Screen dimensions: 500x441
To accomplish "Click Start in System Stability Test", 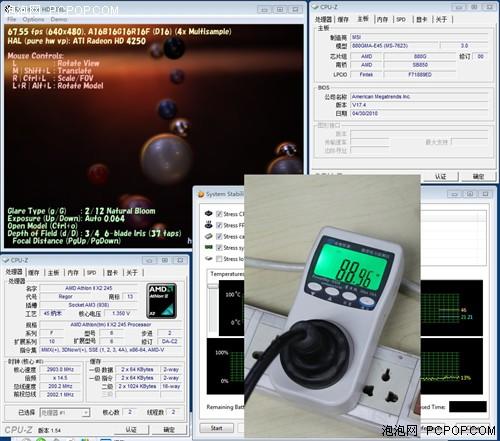I will [x=217, y=428].
